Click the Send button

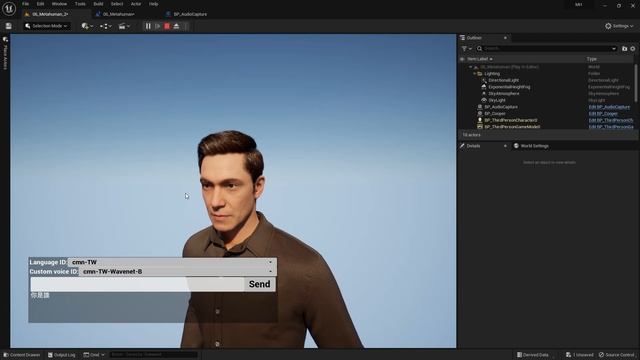tap(260, 284)
